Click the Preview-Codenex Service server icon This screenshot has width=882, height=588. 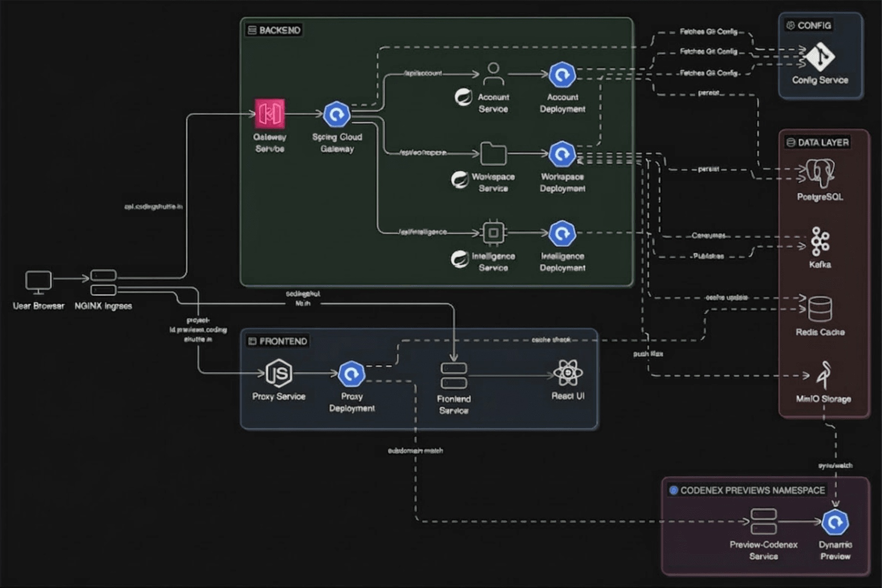763,522
